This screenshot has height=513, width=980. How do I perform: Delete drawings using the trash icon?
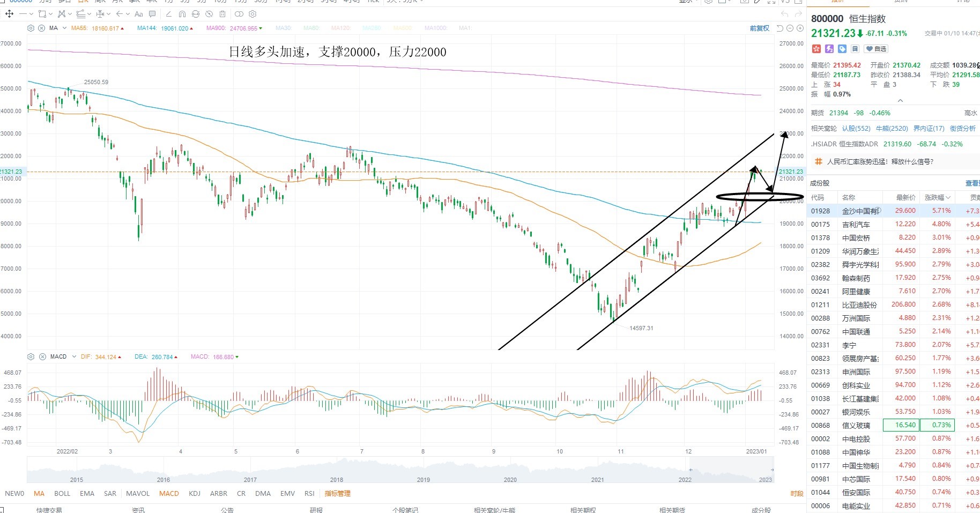[x=222, y=14]
